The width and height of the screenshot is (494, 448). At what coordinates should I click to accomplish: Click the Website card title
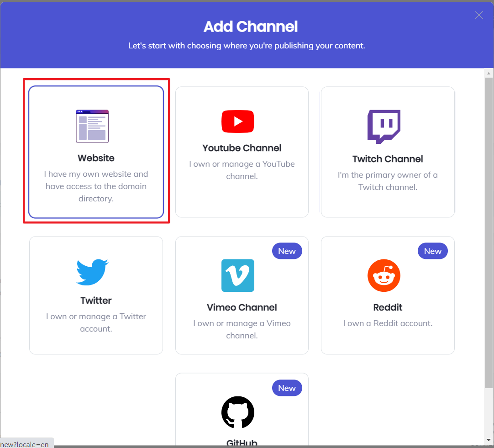96,158
